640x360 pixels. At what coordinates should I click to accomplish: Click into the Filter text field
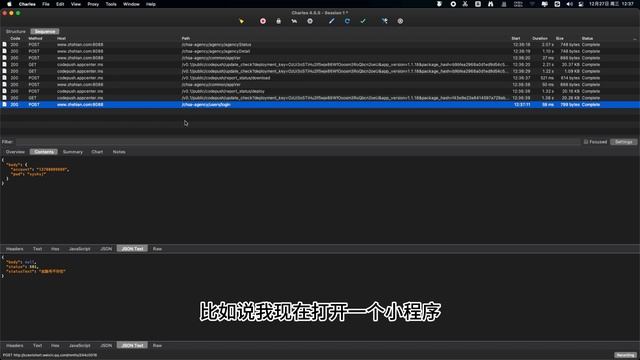pyautogui.click(x=297, y=142)
